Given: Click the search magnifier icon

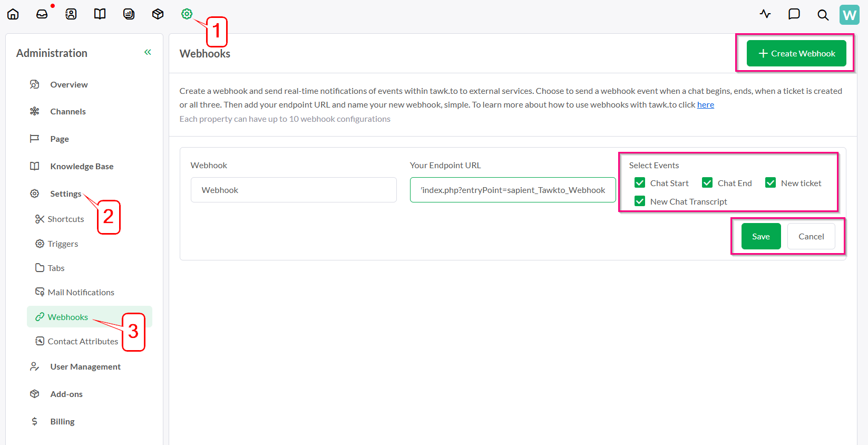Looking at the screenshot, I should 823,15.
